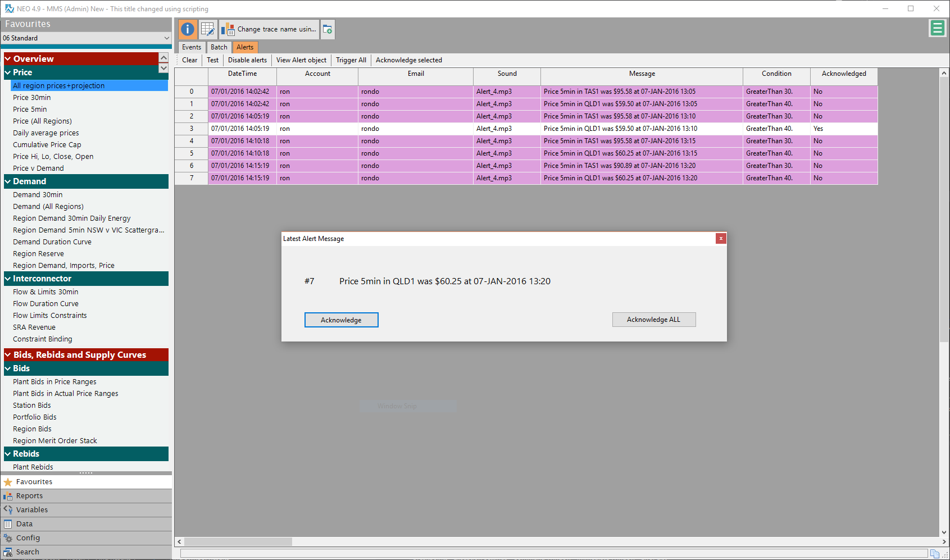Screen dimensions: 950x560
Task: Collapse the Interconnector section
Action: 8,279
